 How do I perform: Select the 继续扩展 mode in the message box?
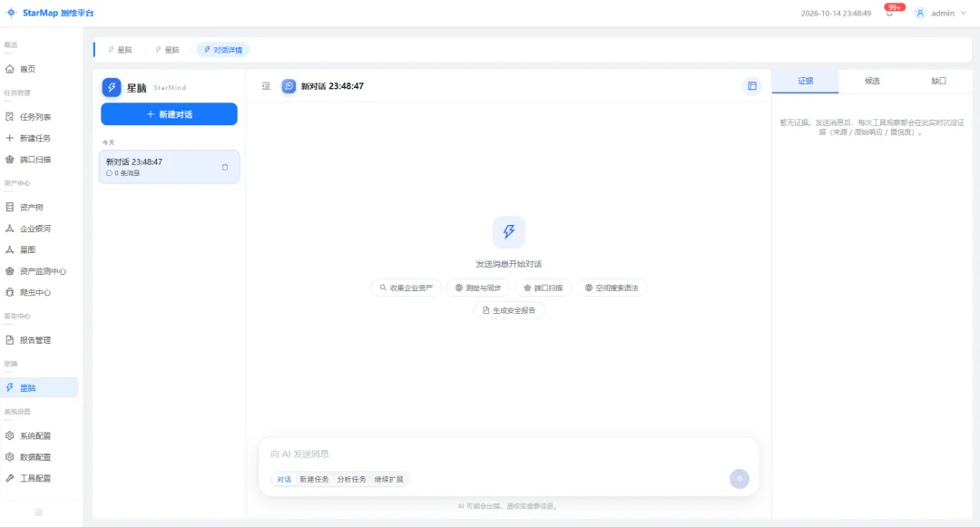click(388, 479)
